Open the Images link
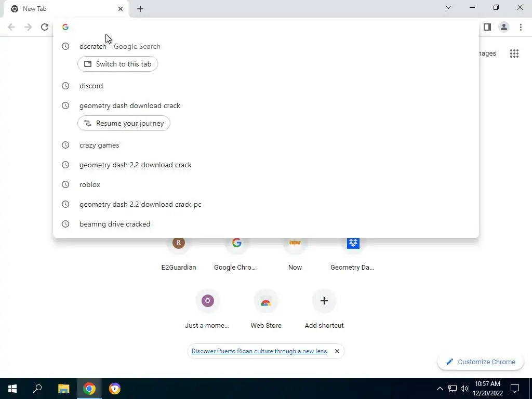 click(487, 54)
